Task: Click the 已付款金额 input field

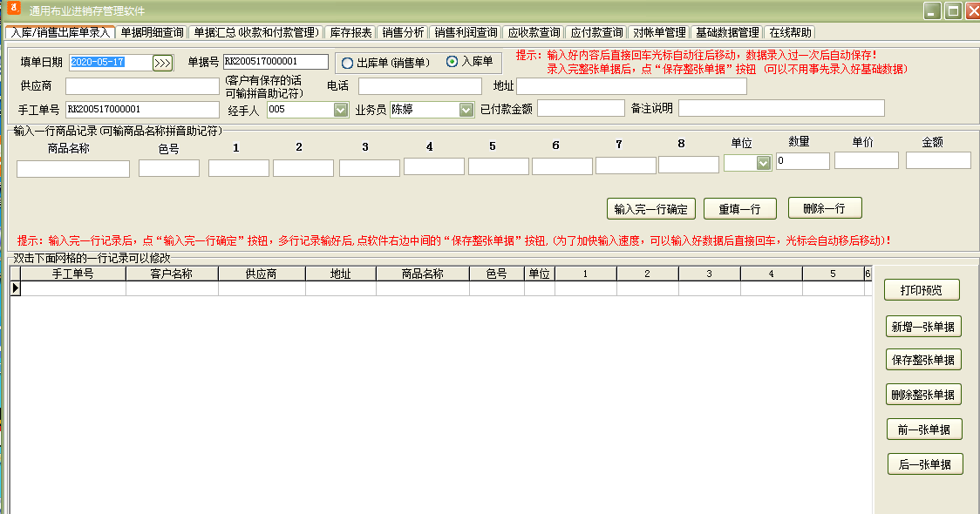Action: 581,108
